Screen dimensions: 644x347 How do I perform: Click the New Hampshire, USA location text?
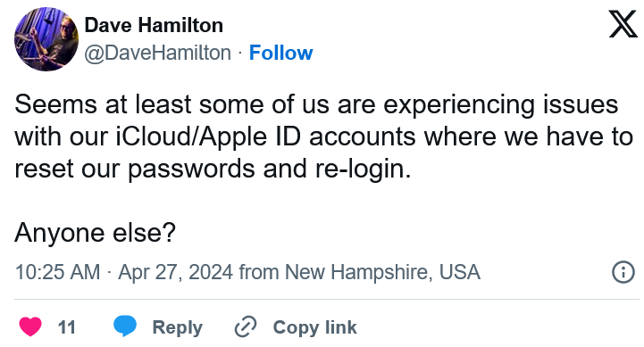(x=382, y=272)
